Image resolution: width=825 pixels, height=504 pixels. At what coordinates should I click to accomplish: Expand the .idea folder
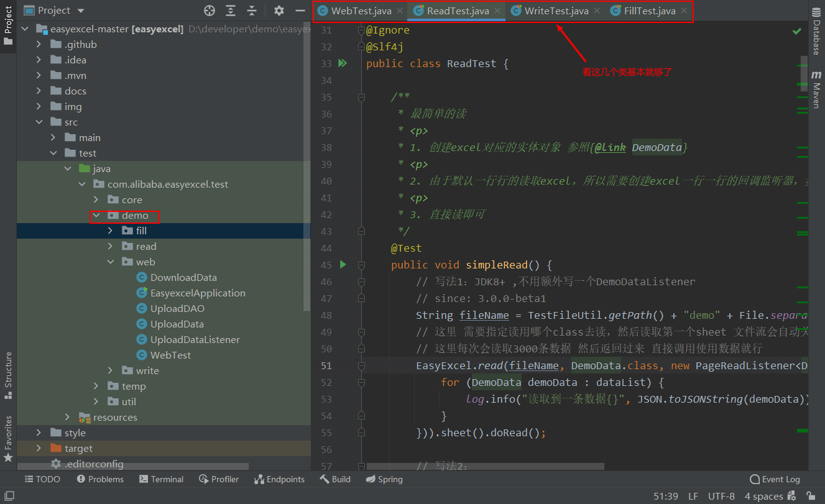(39, 60)
